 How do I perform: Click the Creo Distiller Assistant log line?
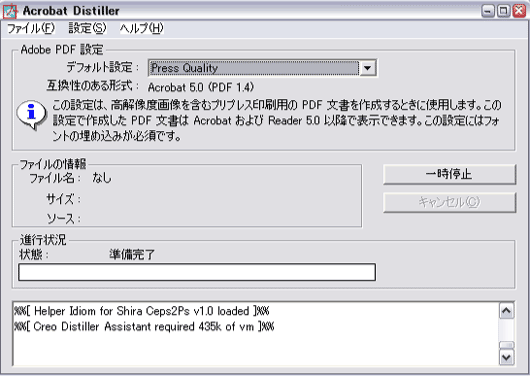click(x=144, y=327)
